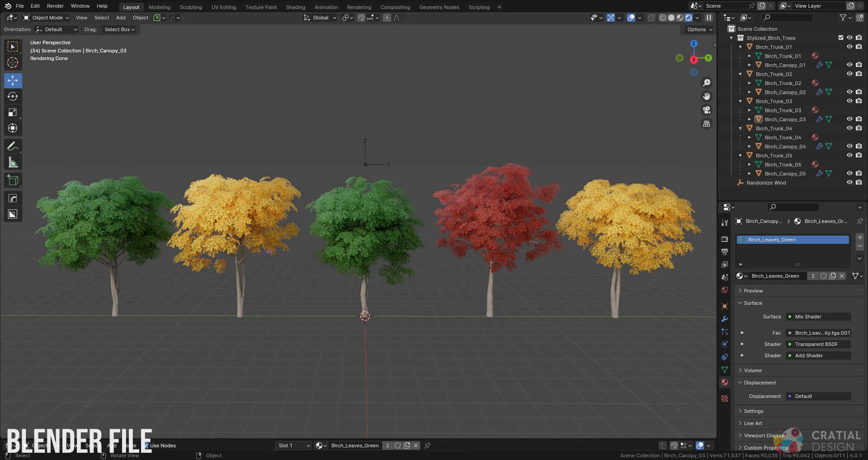Select the Annotate tool
Viewport: 868px width, 460px height.
pos(13,146)
